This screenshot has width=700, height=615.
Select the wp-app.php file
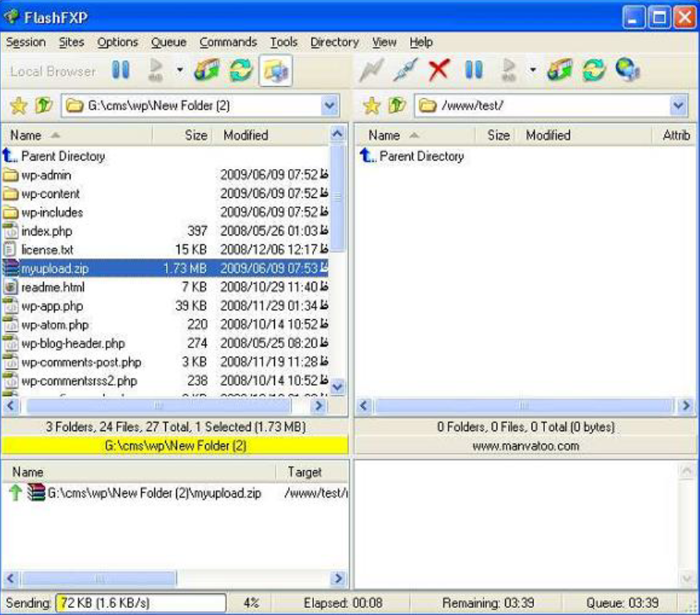point(165,306)
